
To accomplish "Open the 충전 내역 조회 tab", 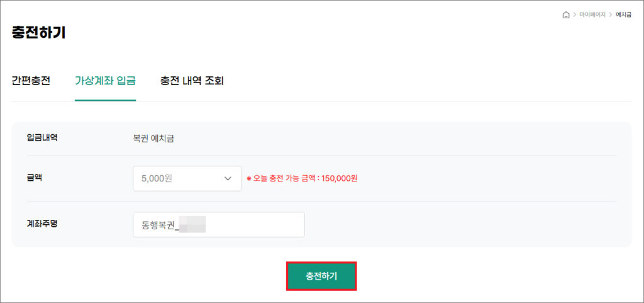I will tap(192, 81).
